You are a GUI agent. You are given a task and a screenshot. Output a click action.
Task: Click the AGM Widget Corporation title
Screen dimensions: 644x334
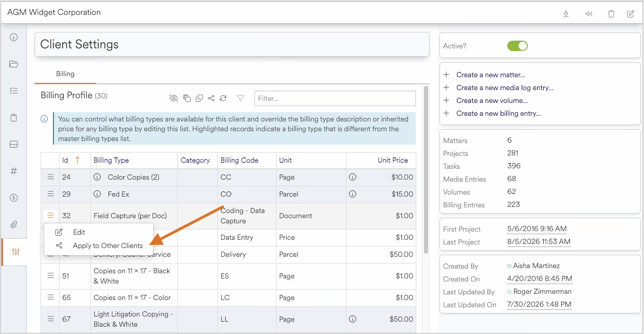click(54, 12)
